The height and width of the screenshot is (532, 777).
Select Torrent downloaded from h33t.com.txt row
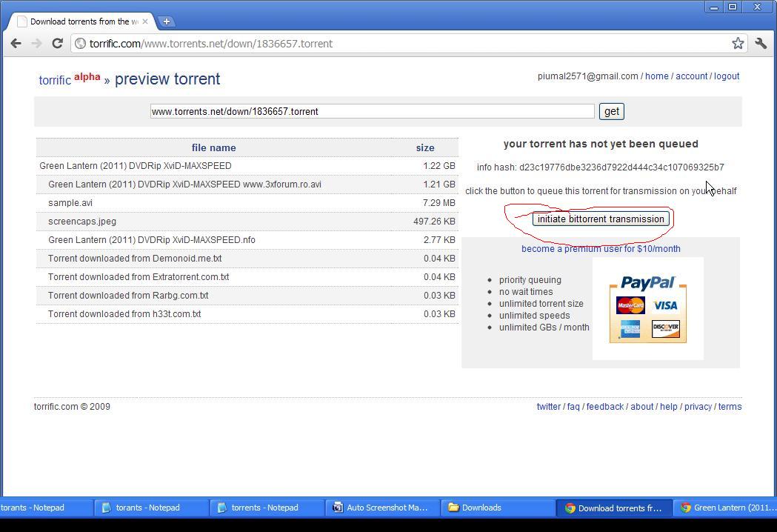(247, 314)
